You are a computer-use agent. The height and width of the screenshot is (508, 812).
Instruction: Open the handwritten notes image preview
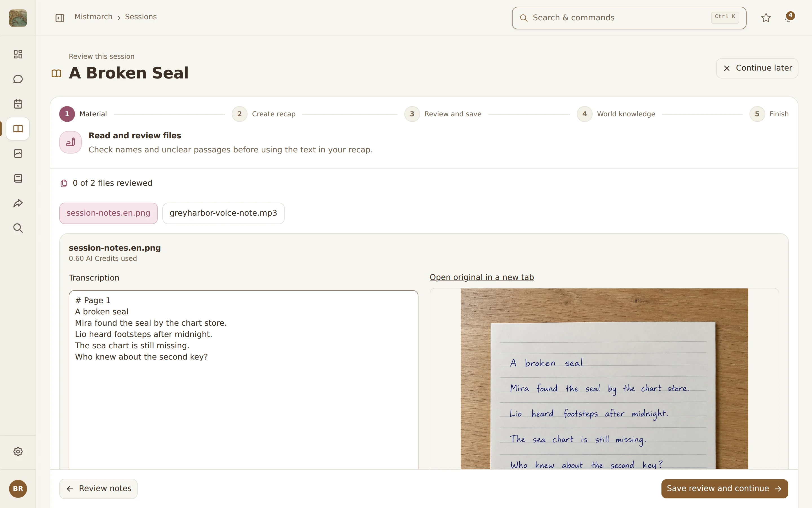[x=604, y=379]
